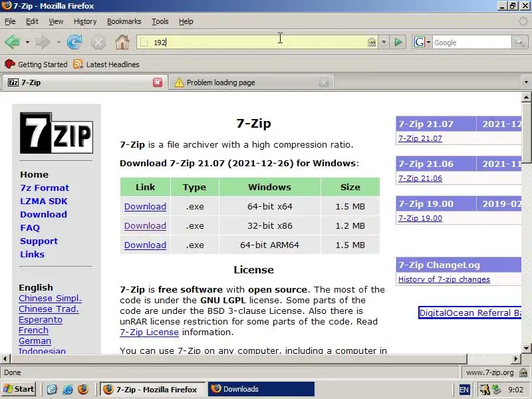Close the Problem loading page tab

pyautogui.click(x=324, y=82)
